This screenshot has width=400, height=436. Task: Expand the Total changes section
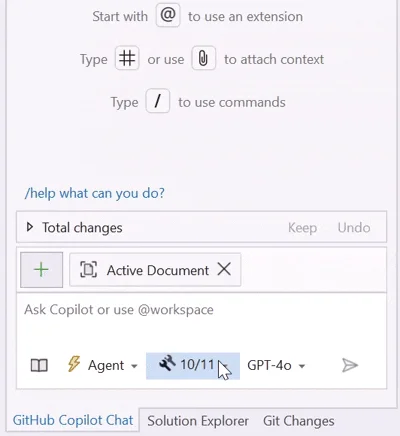coord(30,227)
